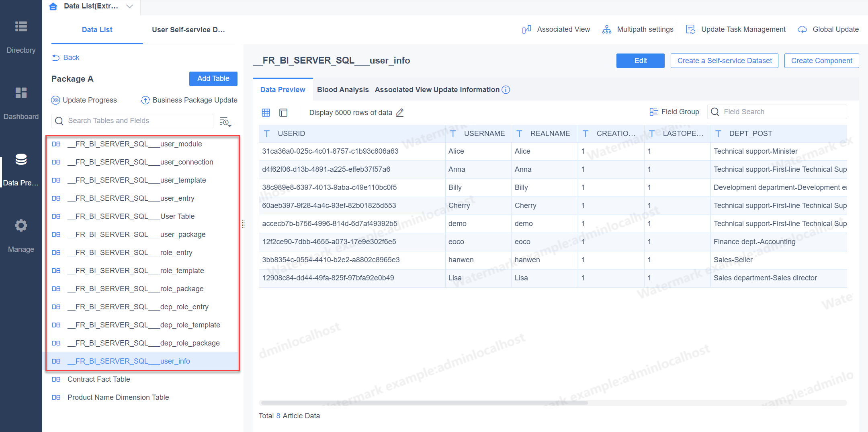Click the DEPT_POST column header
Screen dimensions: 868x432
779,134
